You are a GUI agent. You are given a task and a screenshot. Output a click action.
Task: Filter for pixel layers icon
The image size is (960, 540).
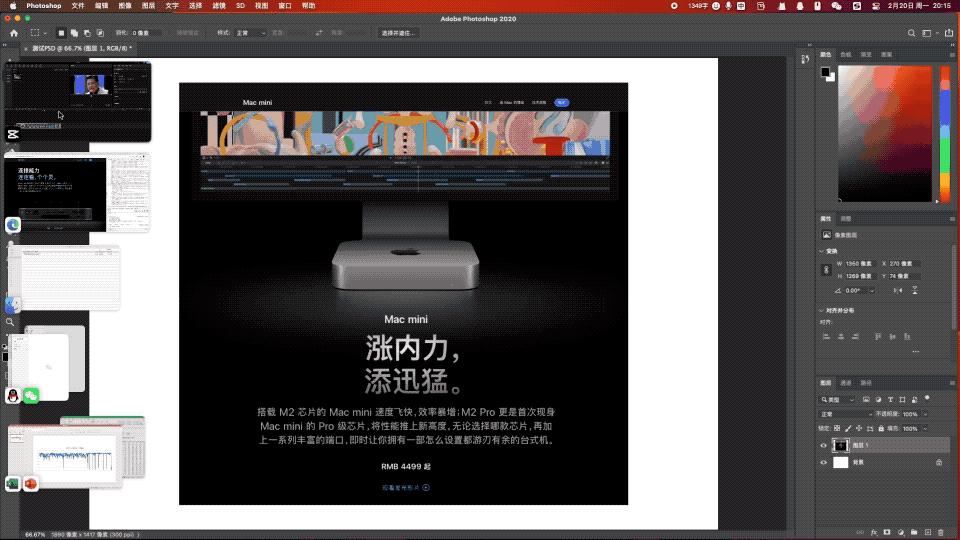[x=866, y=400]
